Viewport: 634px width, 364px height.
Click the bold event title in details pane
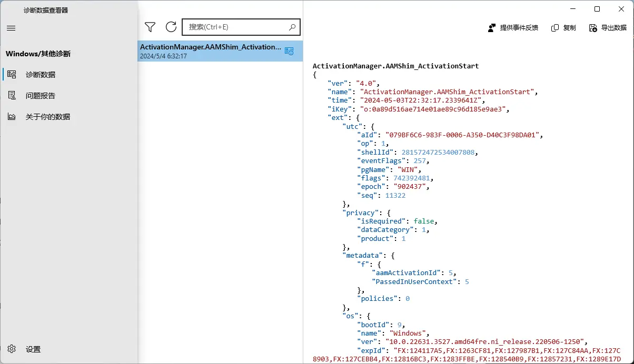395,66
